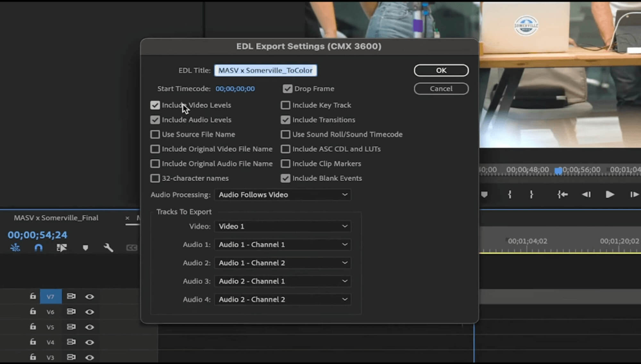Click the OK button in EDL Export Settings
Viewport: 641px width, 364px height.
[x=441, y=70]
